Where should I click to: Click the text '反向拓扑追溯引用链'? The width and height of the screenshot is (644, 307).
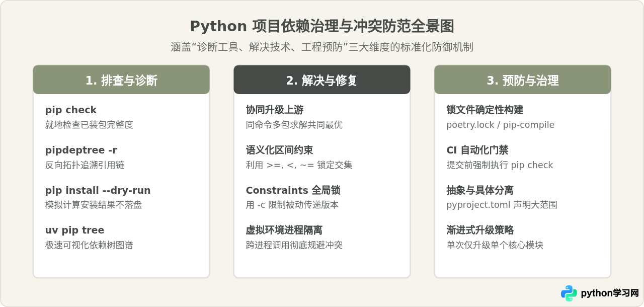[x=85, y=165]
